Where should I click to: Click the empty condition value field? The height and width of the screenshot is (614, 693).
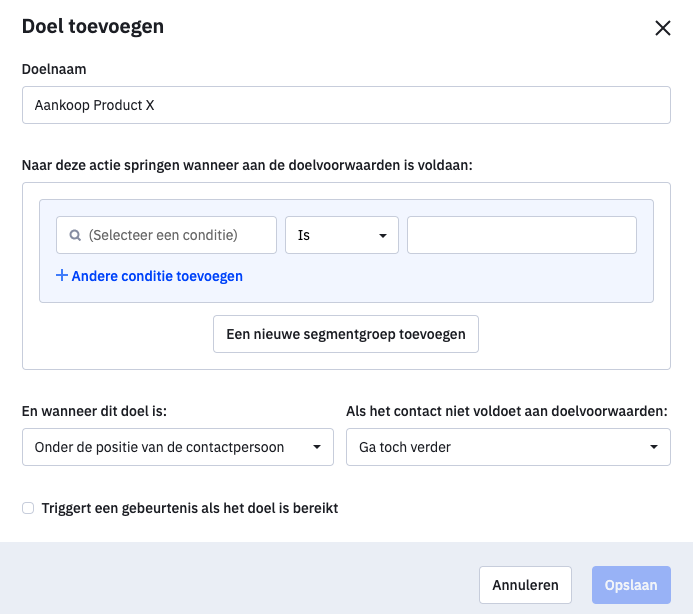pos(522,235)
